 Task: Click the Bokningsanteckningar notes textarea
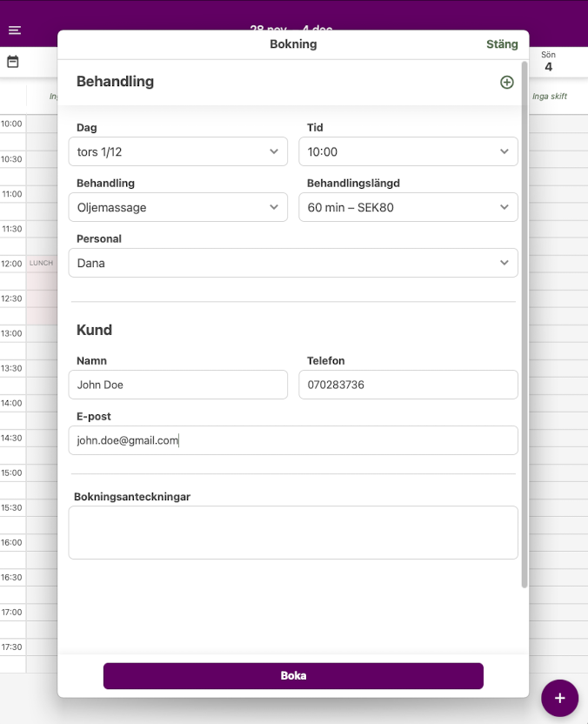point(293,533)
